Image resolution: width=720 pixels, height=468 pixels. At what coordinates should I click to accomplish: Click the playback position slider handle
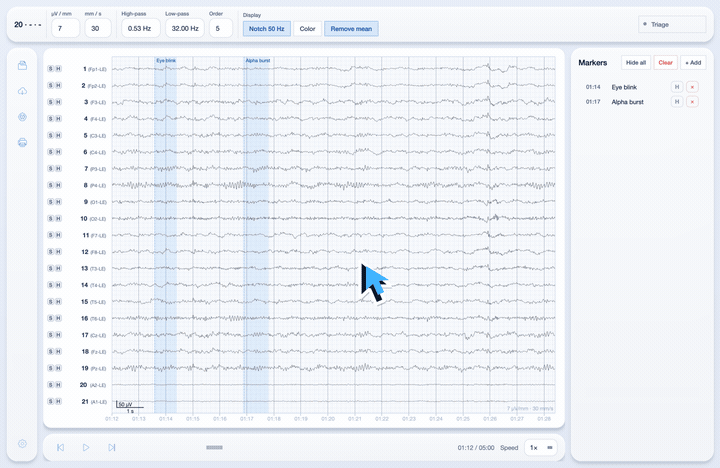tap(214, 447)
